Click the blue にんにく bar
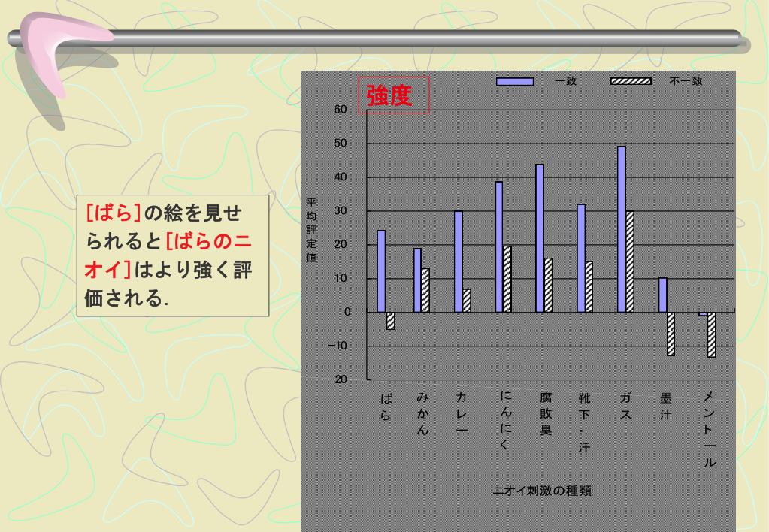Image resolution: width=769 pixels, height=532 pixels. point(499,247)
